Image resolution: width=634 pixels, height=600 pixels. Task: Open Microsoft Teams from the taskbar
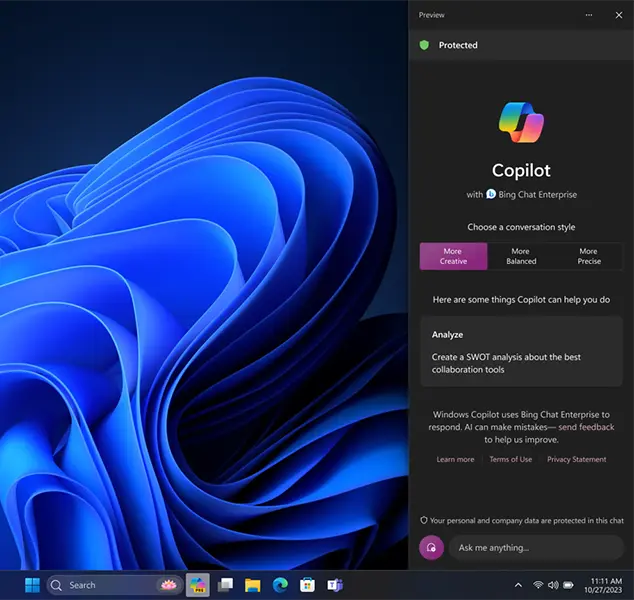tap(335, 585)
